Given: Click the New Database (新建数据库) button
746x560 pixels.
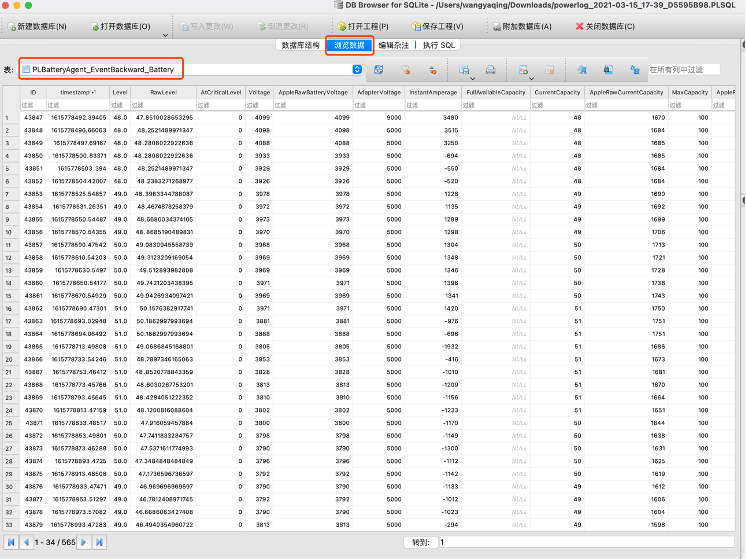Looking at the screenshot, I should click(x=37, y=27).
